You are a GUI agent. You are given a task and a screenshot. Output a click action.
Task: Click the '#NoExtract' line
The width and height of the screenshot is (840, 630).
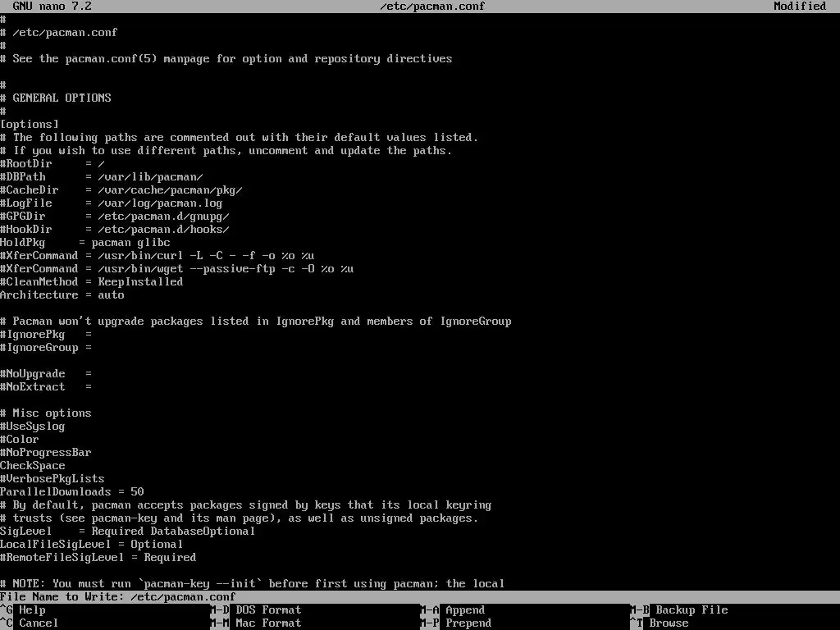pos(46,387)
